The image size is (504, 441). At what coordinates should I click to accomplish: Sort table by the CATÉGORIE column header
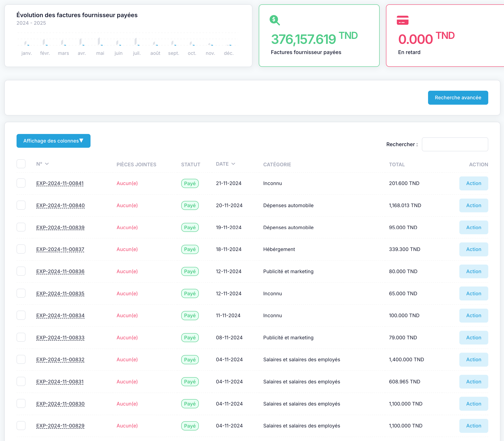tap(277, 164)
